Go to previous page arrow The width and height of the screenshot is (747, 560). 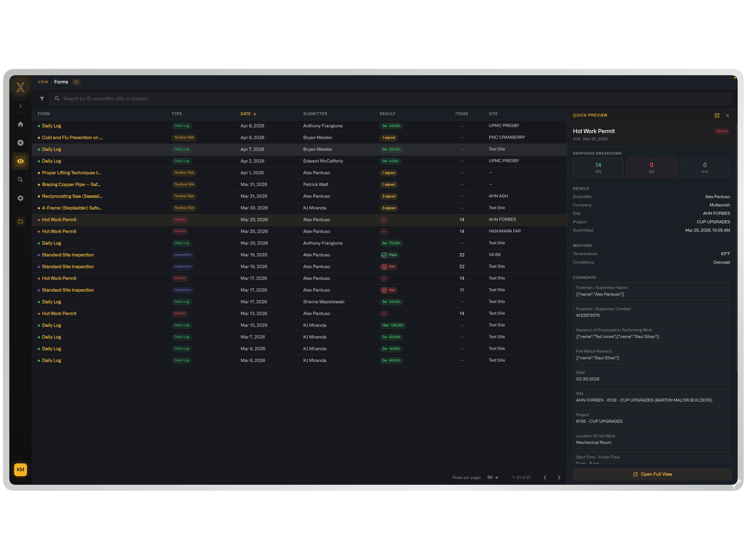[545, 478]
